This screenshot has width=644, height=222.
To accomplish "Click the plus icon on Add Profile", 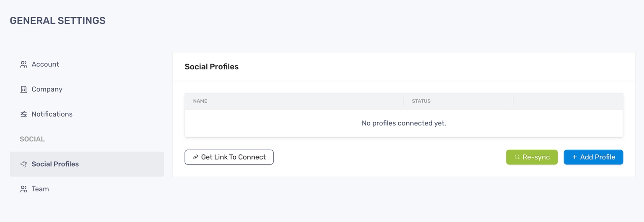I will 574,157.
